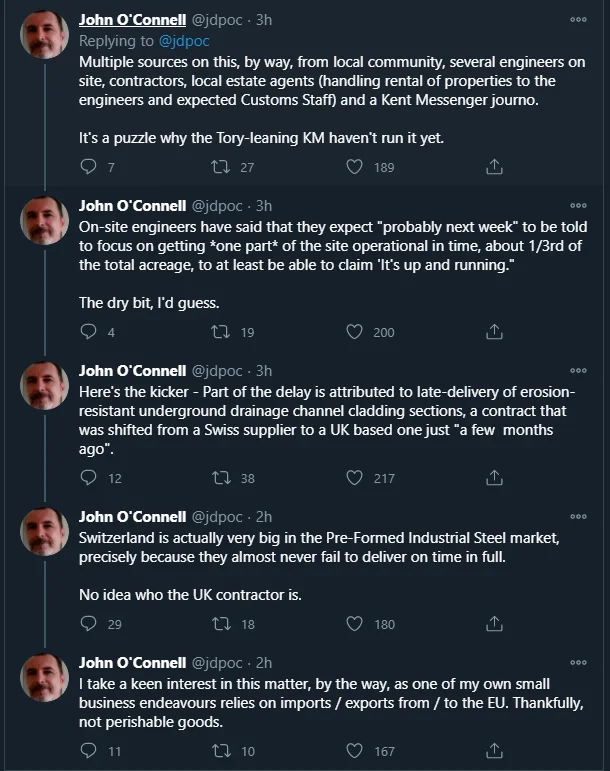Like the 'On-site engineers' tweet with 200 likes
Screen dimensions: 610x771
[x=354, y=332]
